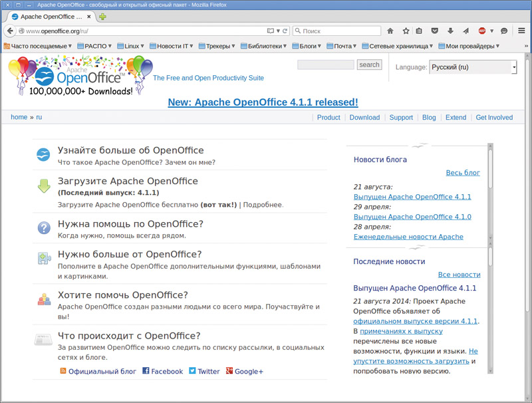Open the Linux bookmarks folder

(130, 46)
